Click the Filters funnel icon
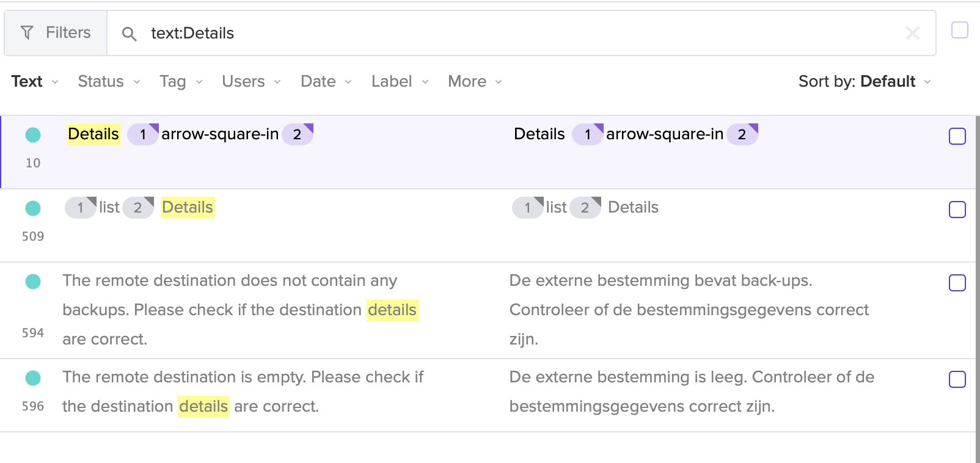Image resolution: width=980 pixels, height=463 pixels. coord(27,33)
